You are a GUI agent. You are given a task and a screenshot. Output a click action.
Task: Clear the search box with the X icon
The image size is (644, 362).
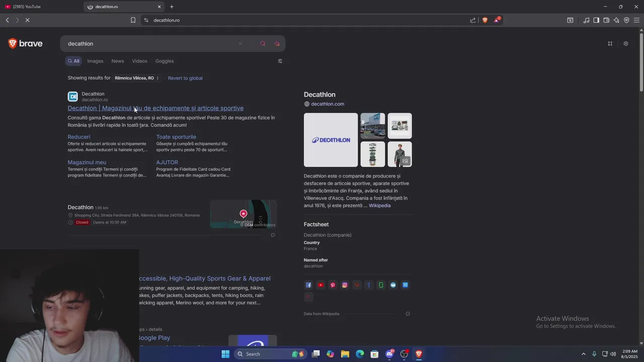coord(240,44)
